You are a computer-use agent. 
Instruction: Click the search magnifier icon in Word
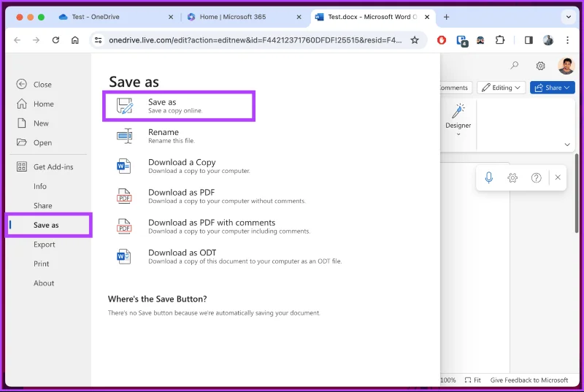(x=515, y=66)
